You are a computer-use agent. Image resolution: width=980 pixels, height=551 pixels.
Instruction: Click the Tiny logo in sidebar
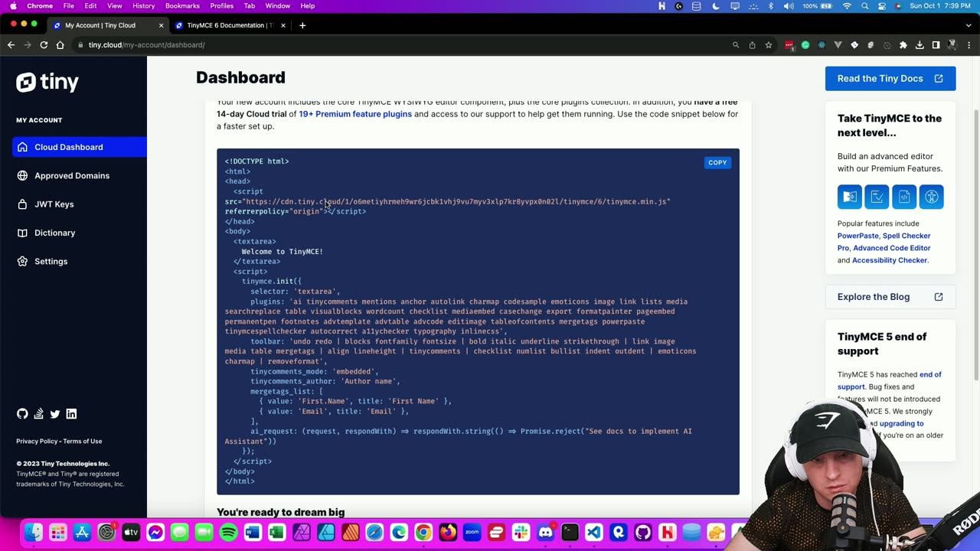click(47, 82)
